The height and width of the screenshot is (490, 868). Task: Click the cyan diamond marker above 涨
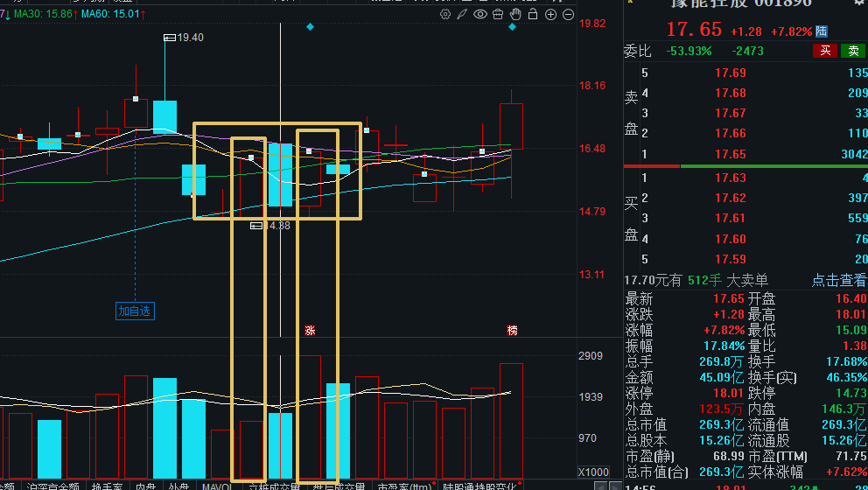tap(310, 26)
